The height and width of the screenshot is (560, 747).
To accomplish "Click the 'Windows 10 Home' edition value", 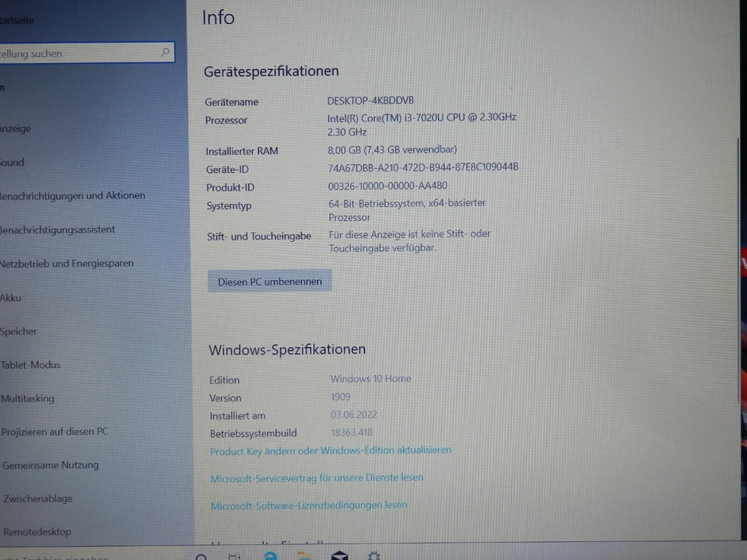I will click(x=370, y=379).
